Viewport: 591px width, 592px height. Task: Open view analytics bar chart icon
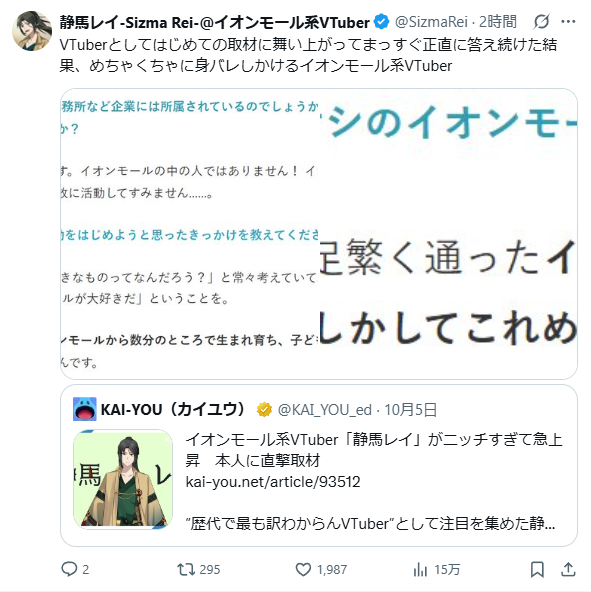click(420, 569)
